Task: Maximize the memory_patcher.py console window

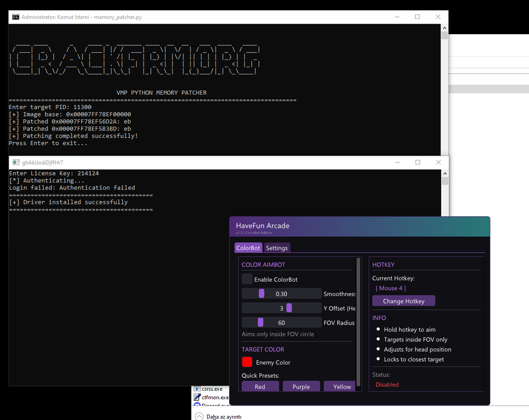Action: 417,17
